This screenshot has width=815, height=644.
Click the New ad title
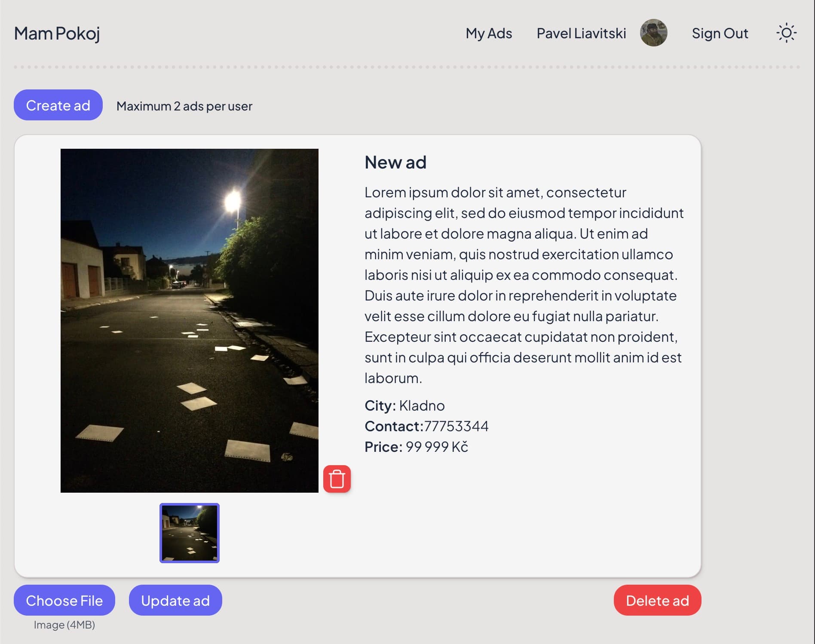tap(395, 162)
